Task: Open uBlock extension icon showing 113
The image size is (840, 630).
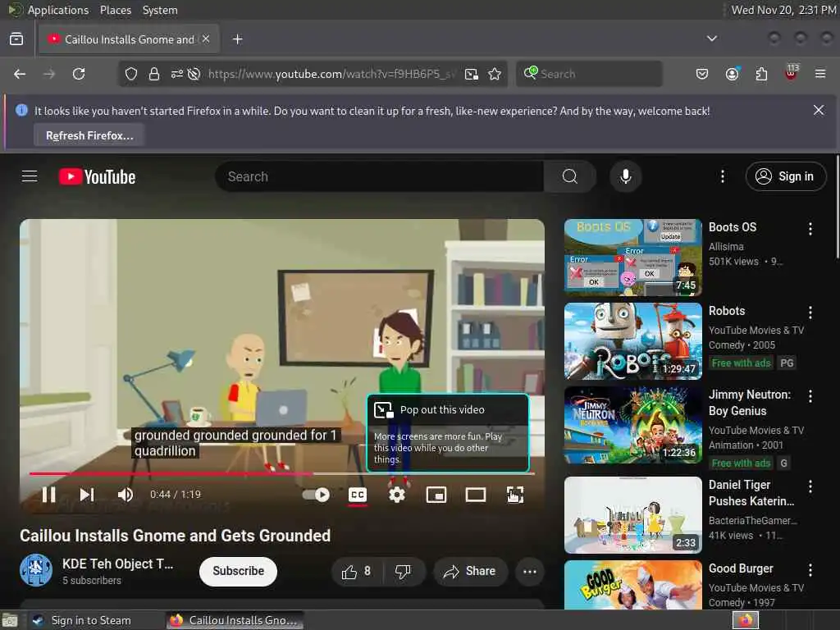Action: tap(792, 73)
